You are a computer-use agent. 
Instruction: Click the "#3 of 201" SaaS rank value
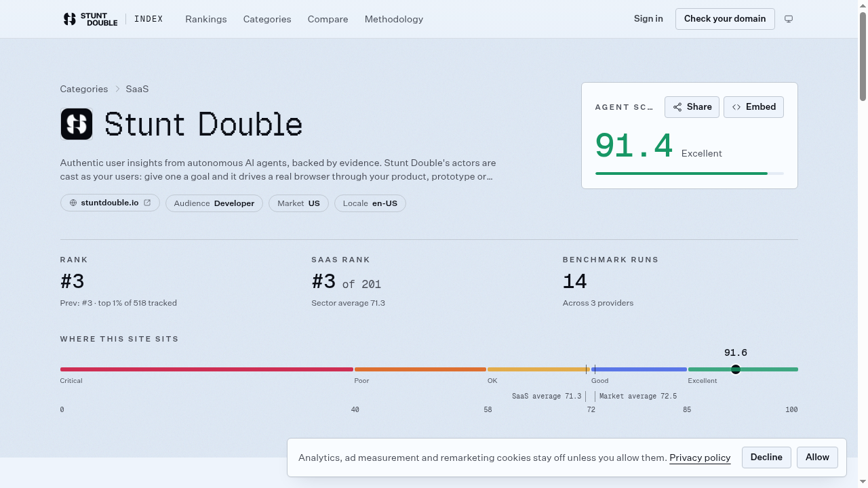click(347, 282)
